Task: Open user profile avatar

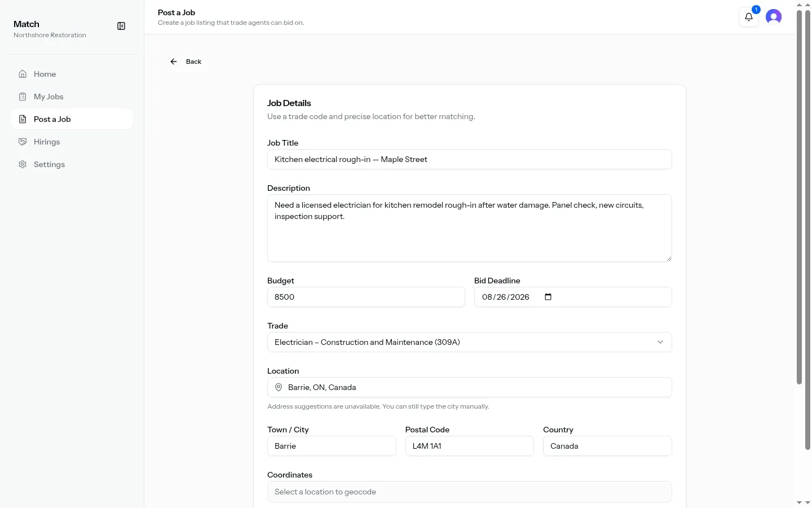Action: [774, 17]
